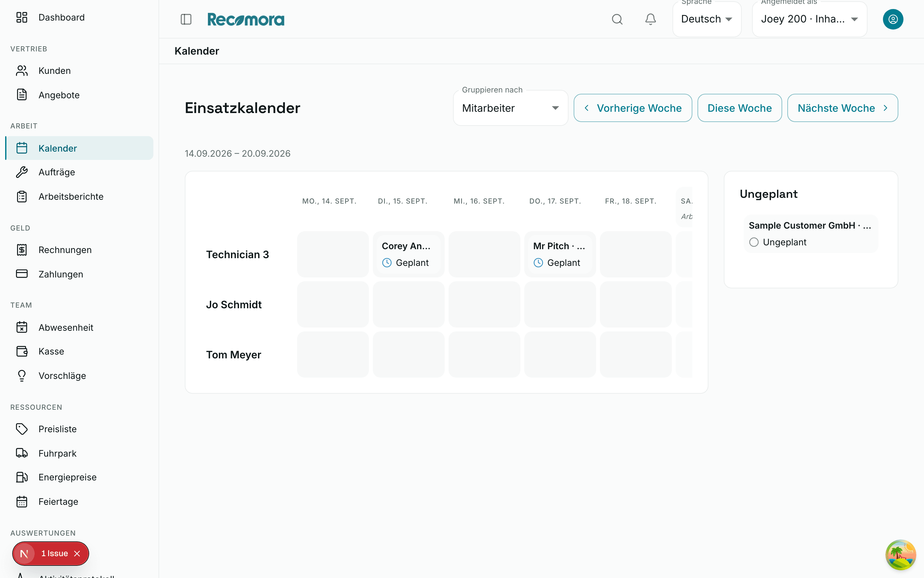This screenshot has height=578, width=924.
Task: Select the Technician 3 row label
Action: point(237,255)
